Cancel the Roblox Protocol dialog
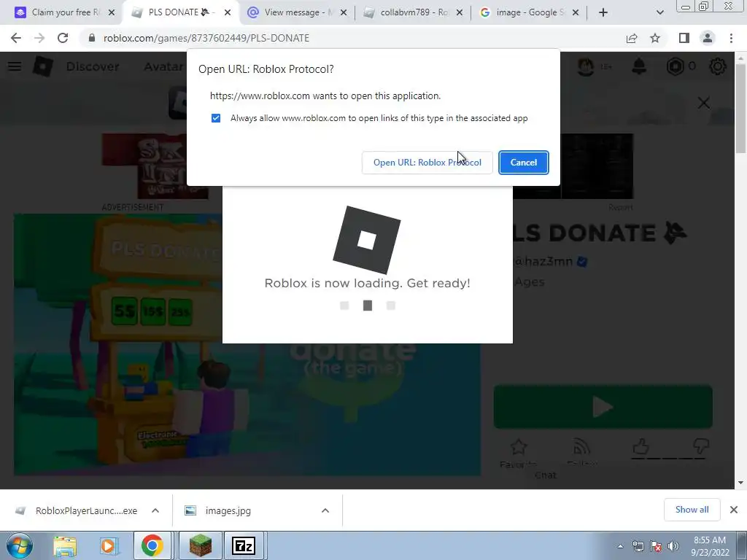Screen dimensions: 747x560 pyautogui.click(x=524, y=163)
